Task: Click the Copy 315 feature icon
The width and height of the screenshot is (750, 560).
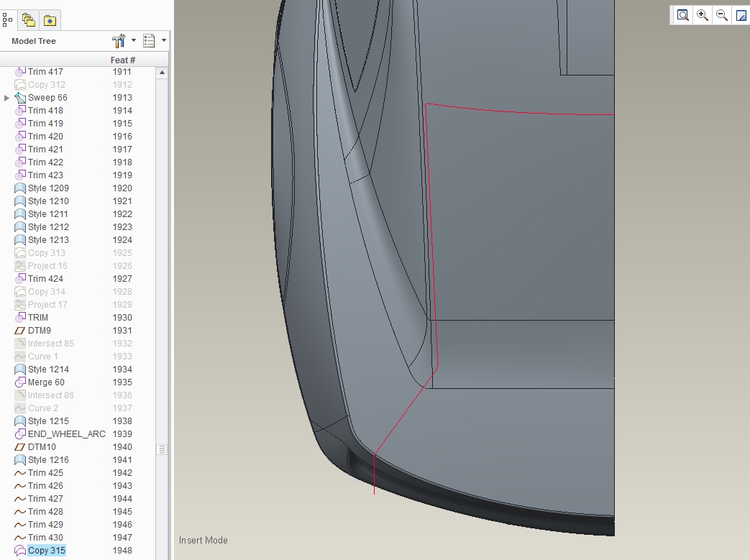Action: [x=20, y=550]
